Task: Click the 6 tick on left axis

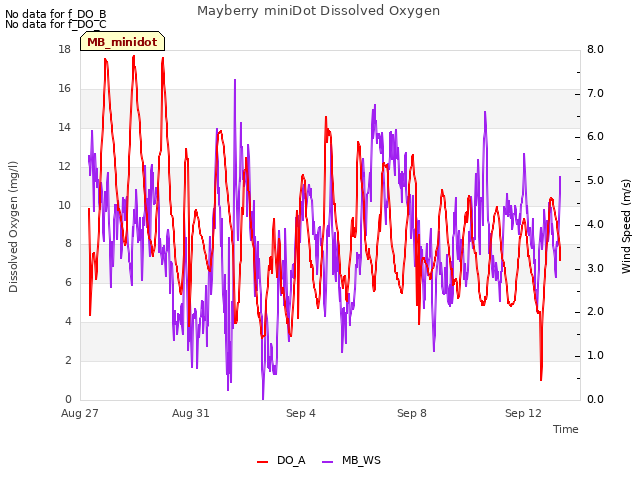Action: click(68, 282)
